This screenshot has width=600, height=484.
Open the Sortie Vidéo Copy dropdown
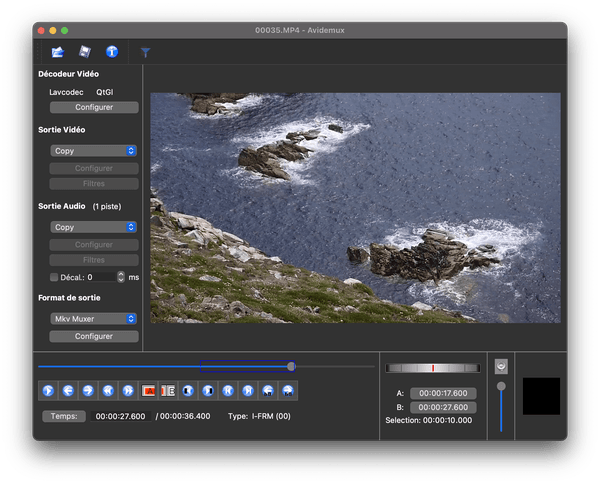tap(93, 151)
